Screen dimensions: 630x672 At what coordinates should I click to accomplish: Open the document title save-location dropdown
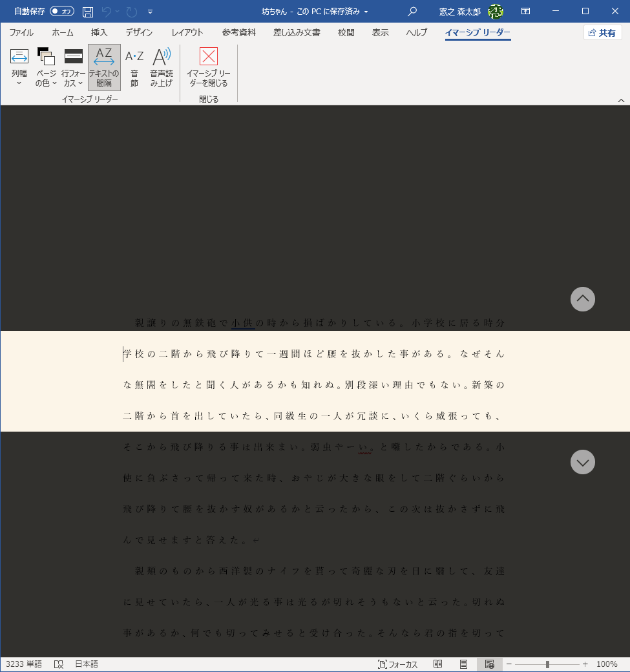pos(366,12)
